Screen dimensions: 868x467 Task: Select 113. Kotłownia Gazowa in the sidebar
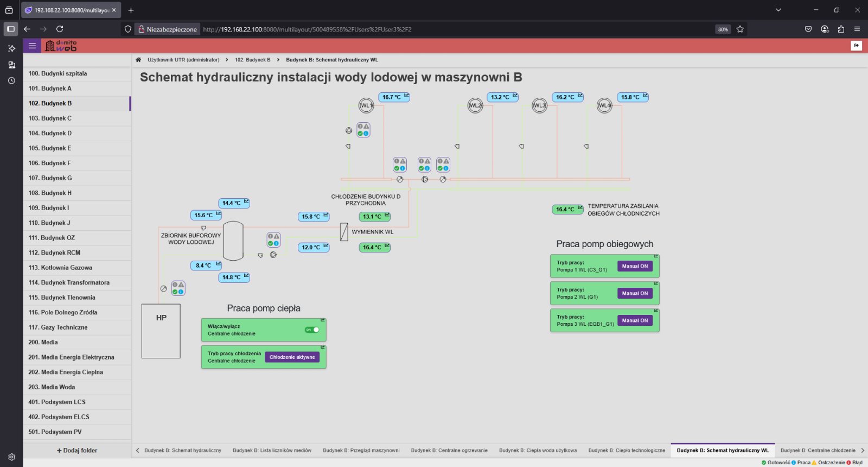60,268
